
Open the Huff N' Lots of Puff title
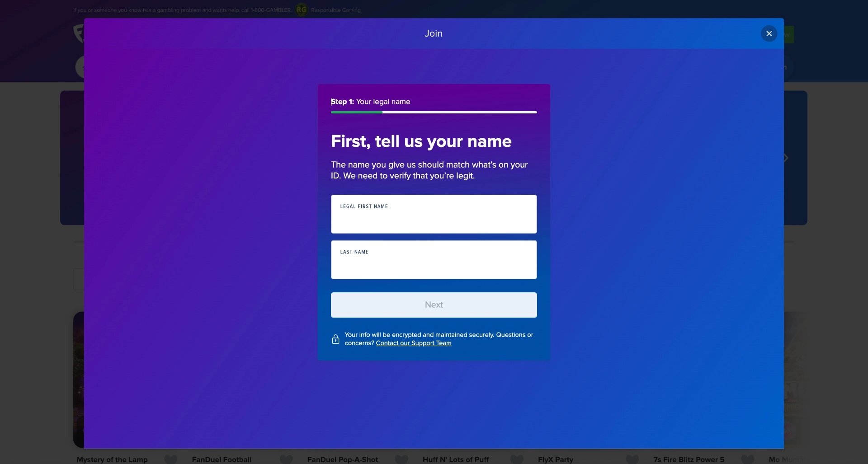[x=455, y=459]
